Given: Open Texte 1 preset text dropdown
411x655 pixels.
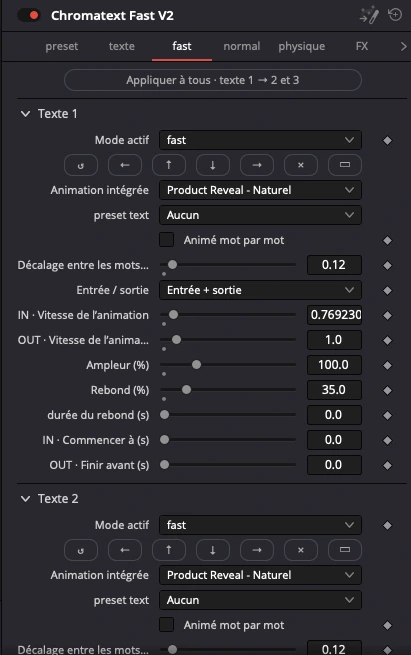Looking at the screenshot, I should [x=260, y=215].
